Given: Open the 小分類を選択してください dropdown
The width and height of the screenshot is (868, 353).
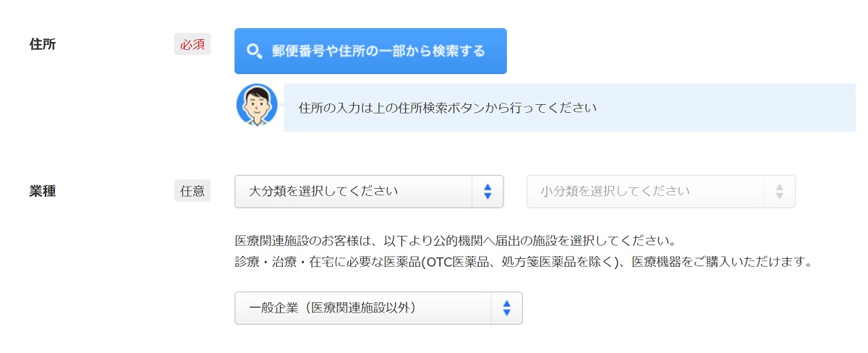Looking at the screenshot, I should pos(661,192).
